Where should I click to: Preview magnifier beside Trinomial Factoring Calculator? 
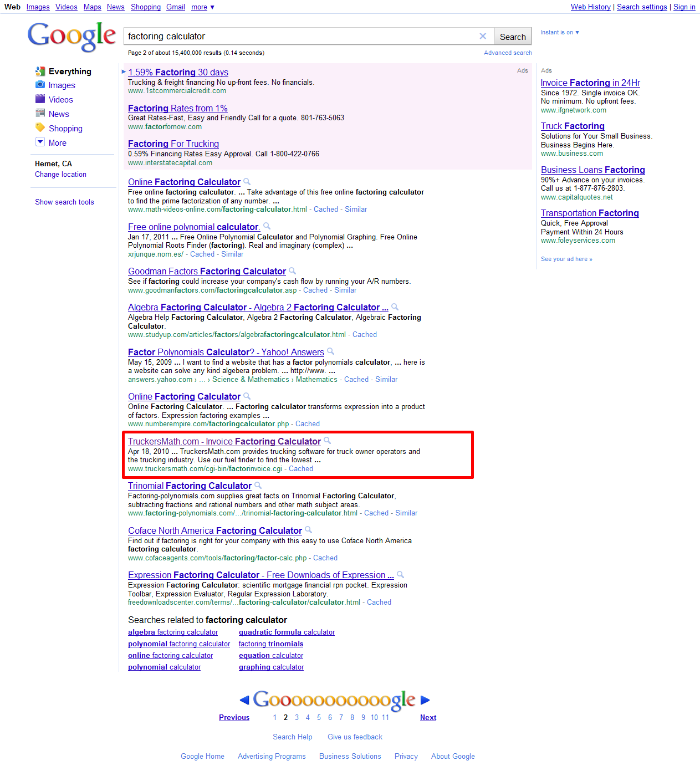pyautogui.click(x=258, y=486)
